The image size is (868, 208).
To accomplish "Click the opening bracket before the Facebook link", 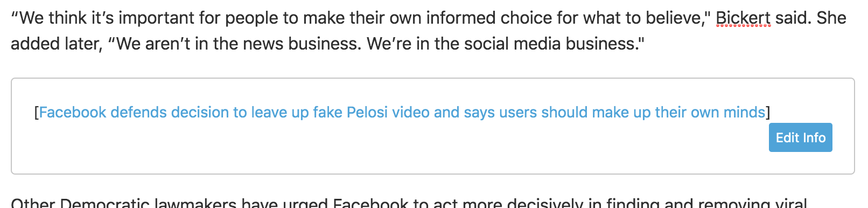I will pyautogui.click(x=36, y=112).
